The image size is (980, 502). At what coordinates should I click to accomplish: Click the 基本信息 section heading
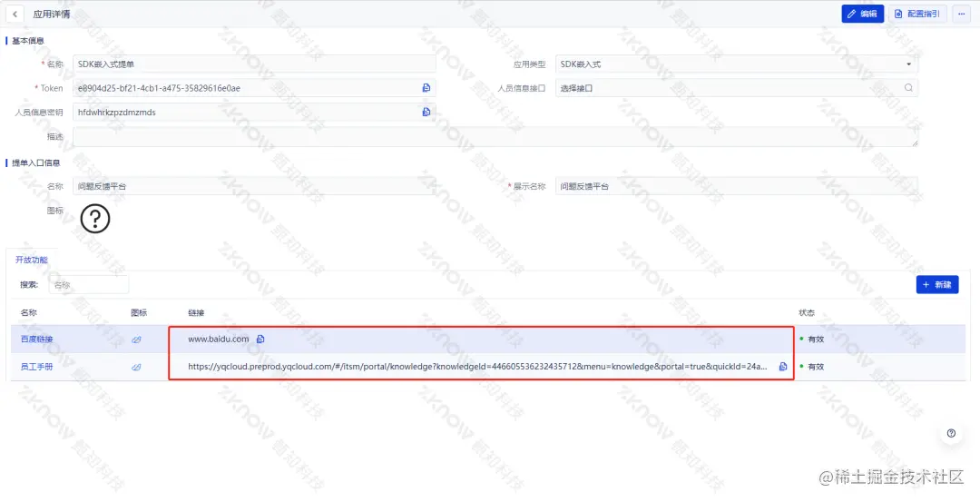click(28, 41)
